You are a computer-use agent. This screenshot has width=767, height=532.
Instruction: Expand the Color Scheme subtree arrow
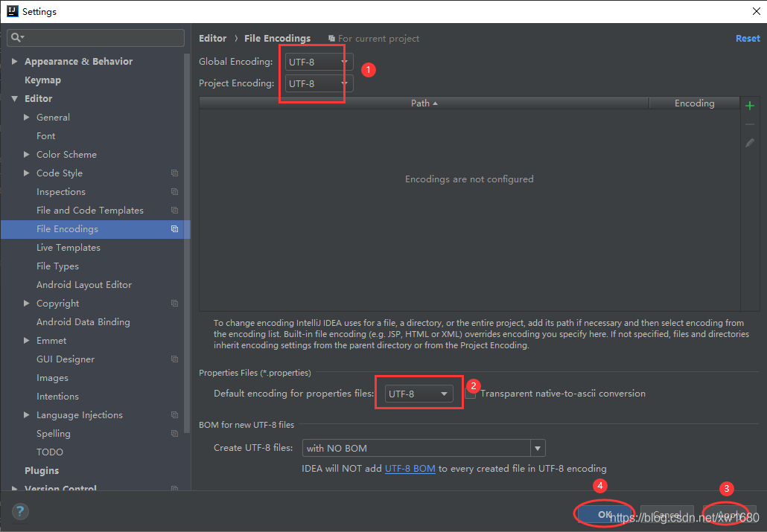(x=26, y=154)
